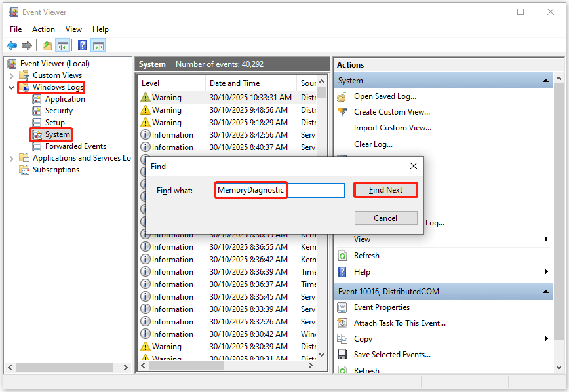
Task: Expand Applications and Services Logs
Action: pos(10,157)
